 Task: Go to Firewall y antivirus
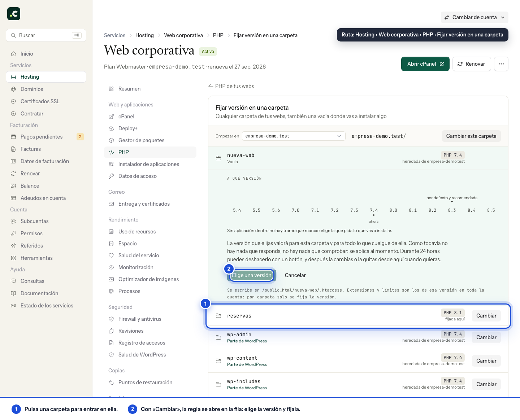[x=150, y=319]
